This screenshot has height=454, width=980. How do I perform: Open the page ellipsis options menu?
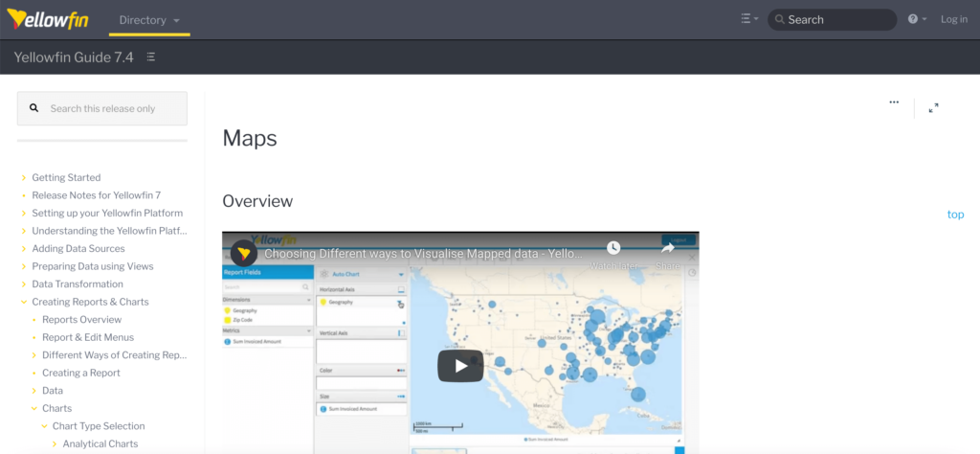pyautogui.click(x=894, y=102)
